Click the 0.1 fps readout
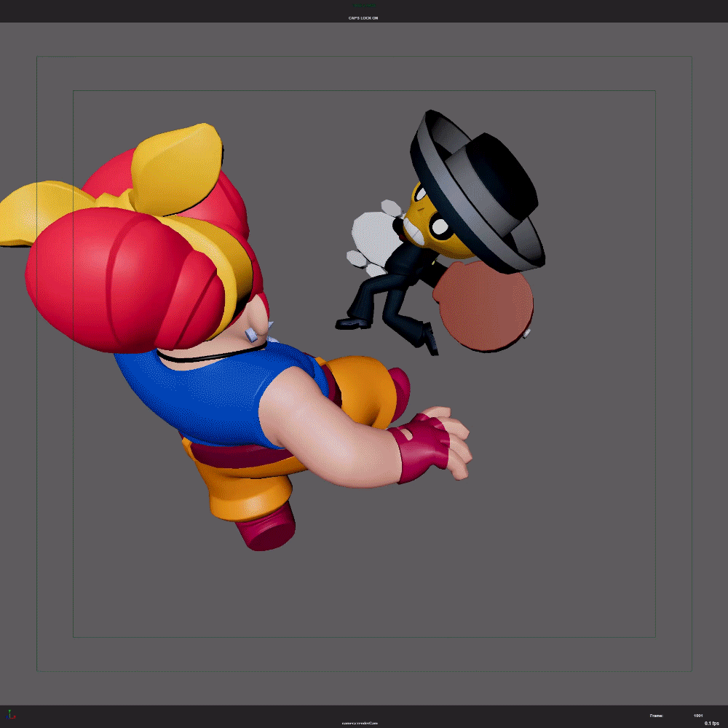 (711, 723)
